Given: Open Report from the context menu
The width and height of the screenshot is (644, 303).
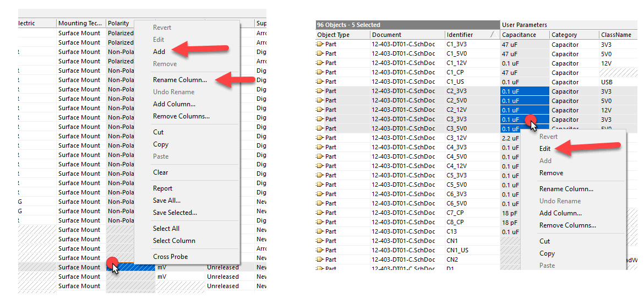Looking at the screenshot, I should tap(162, 188).
